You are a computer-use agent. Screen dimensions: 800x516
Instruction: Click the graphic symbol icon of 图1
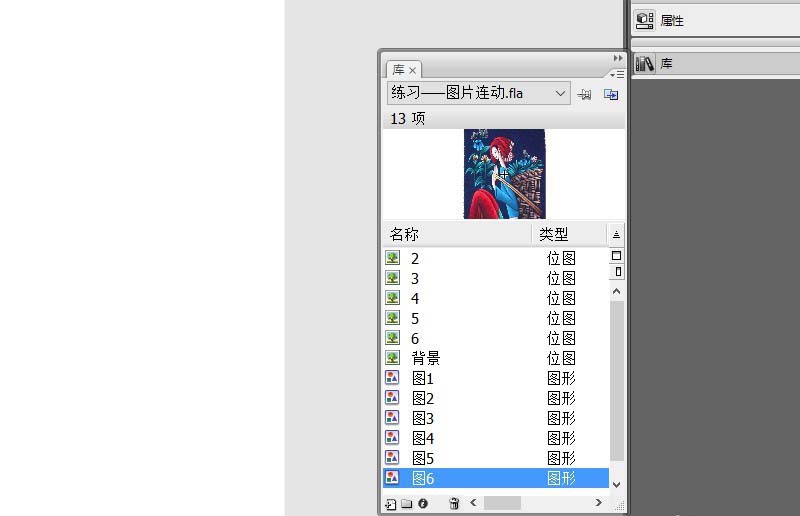(x=392, y=378)
